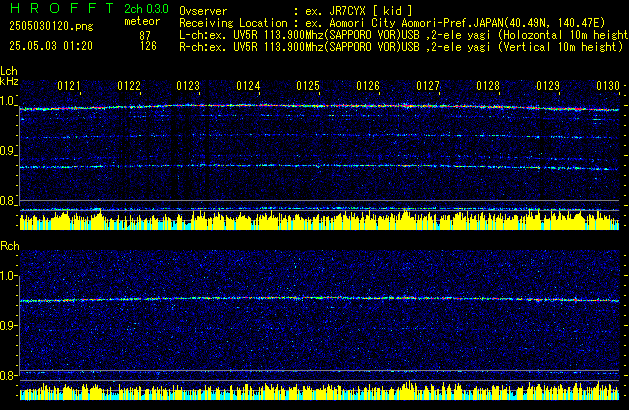Click the 1.0 frequency label on Lch axis

tap(7, 101)
